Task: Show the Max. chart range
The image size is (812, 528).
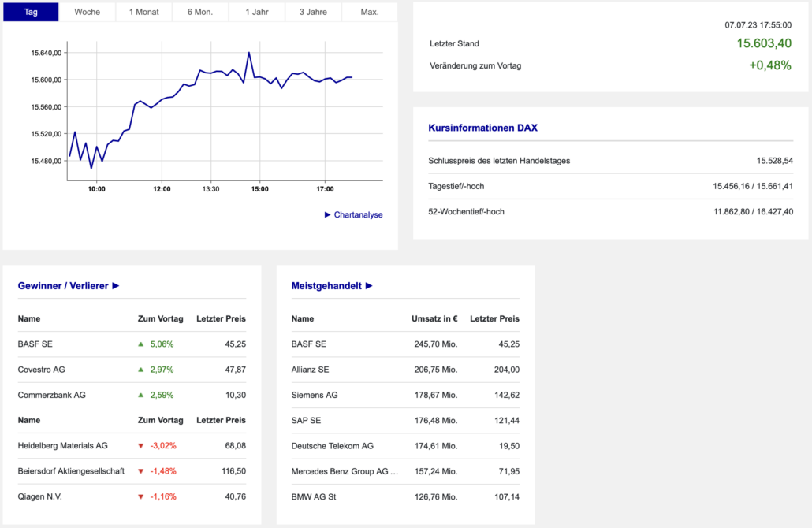Action: pyautogui.click(x=369, y=12)
